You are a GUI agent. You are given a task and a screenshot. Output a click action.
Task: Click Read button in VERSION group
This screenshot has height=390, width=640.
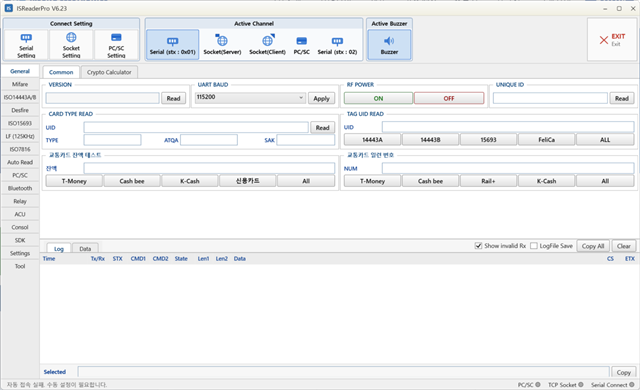click(x=173, y=98)
